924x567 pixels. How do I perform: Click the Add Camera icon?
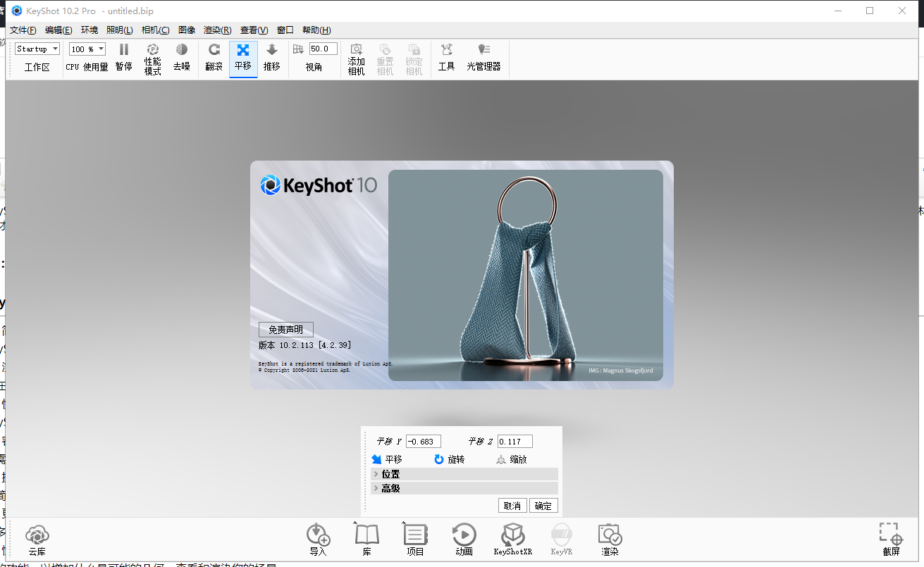(357, 50)
